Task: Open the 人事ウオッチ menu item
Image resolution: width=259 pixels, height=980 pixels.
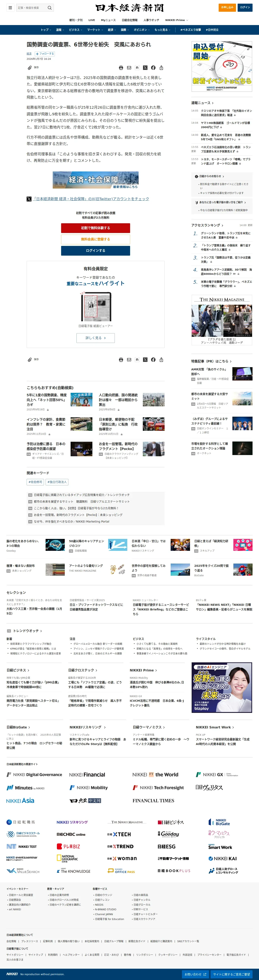Action: (x=151, y=20)
